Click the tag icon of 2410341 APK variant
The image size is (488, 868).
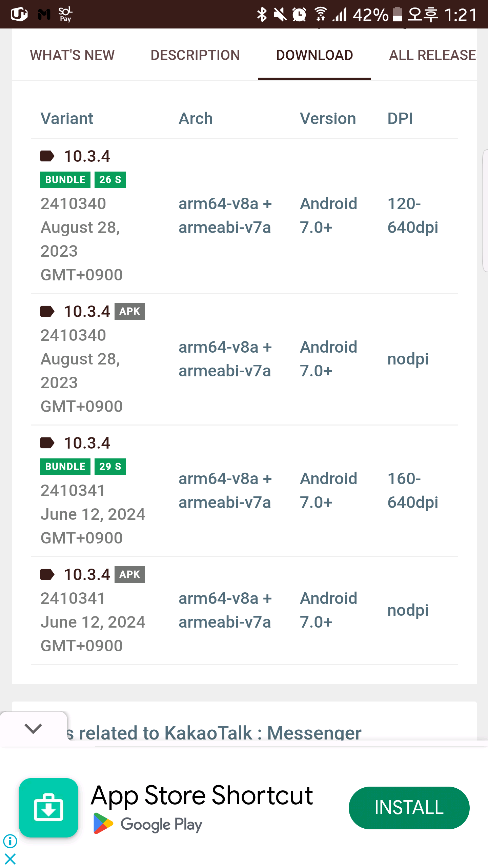pos(47,574)
